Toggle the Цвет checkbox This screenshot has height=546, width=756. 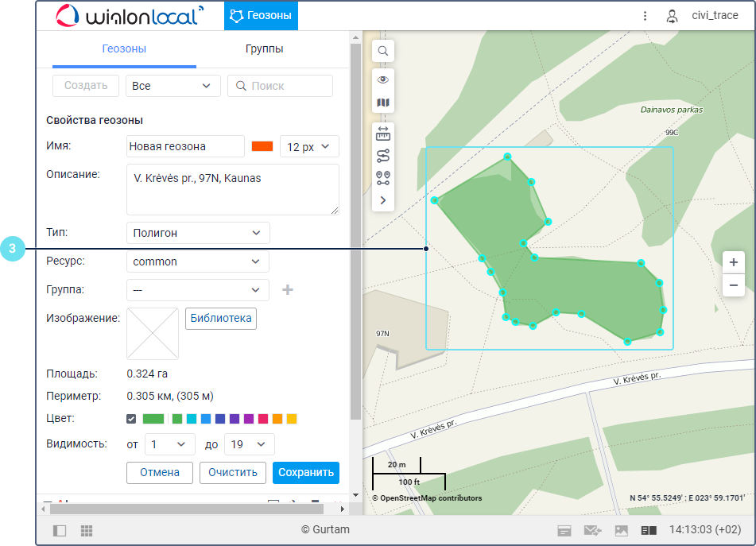(131, 419)
